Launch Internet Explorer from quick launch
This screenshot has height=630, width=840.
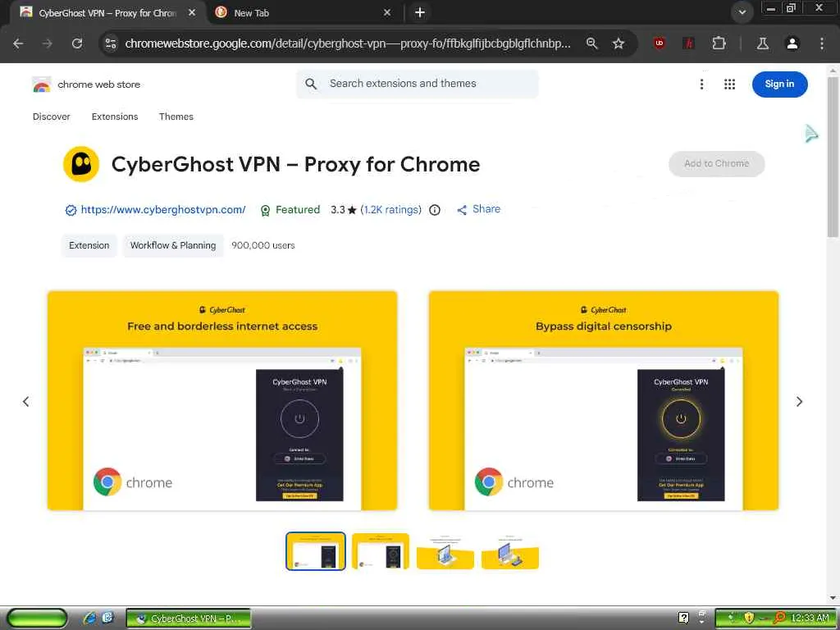tap(90, 618)
